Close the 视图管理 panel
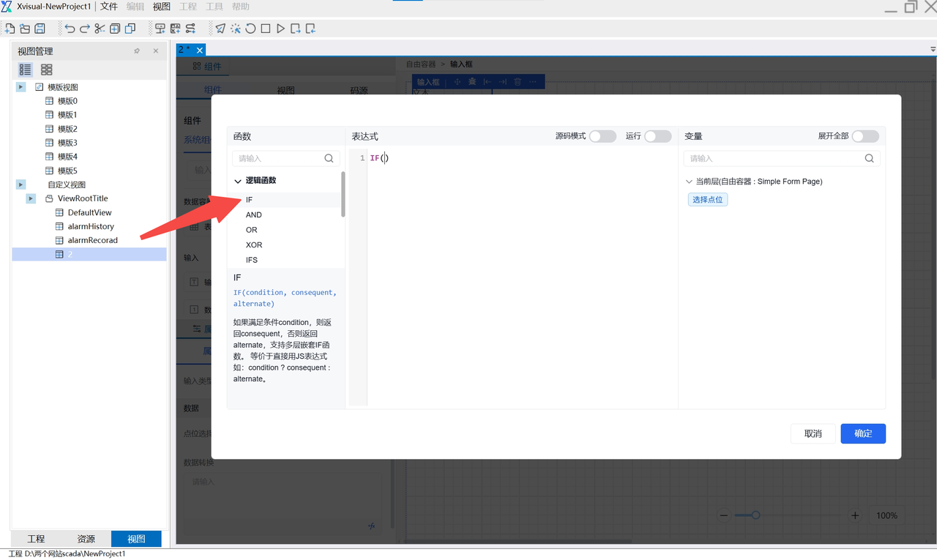This screenshot has width=937, height=560. [x=156, y=51]
